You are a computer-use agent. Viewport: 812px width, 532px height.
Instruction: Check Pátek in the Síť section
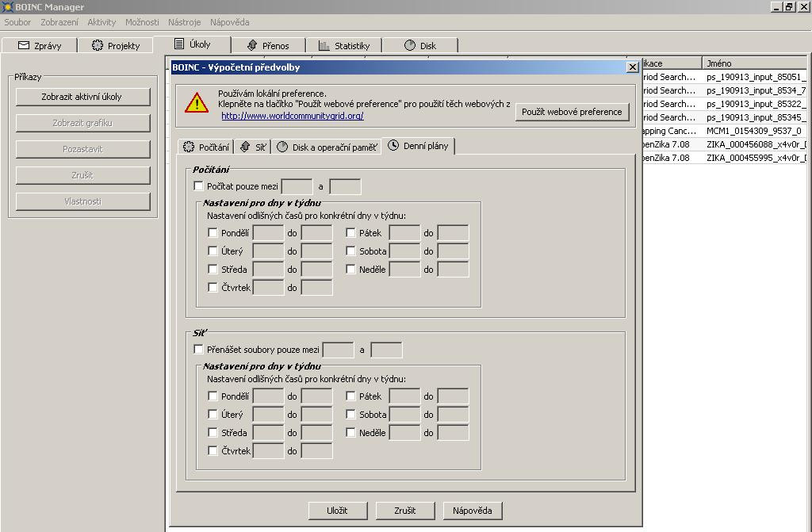click(x=350, y=396)
